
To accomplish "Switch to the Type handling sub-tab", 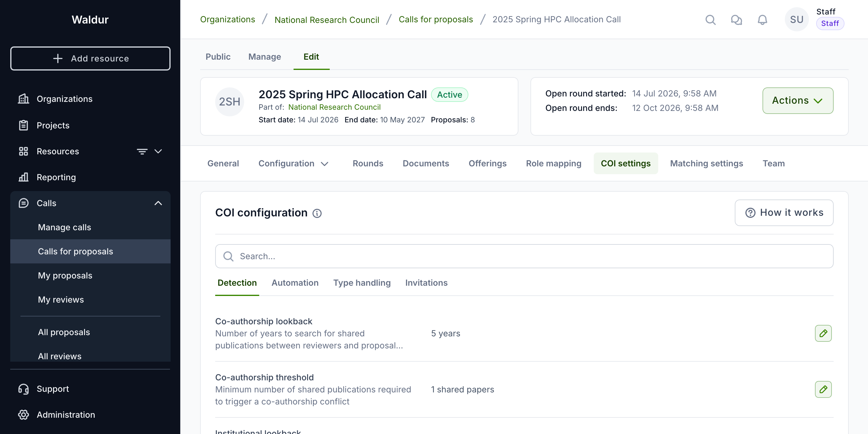I will tap(362, 283).
